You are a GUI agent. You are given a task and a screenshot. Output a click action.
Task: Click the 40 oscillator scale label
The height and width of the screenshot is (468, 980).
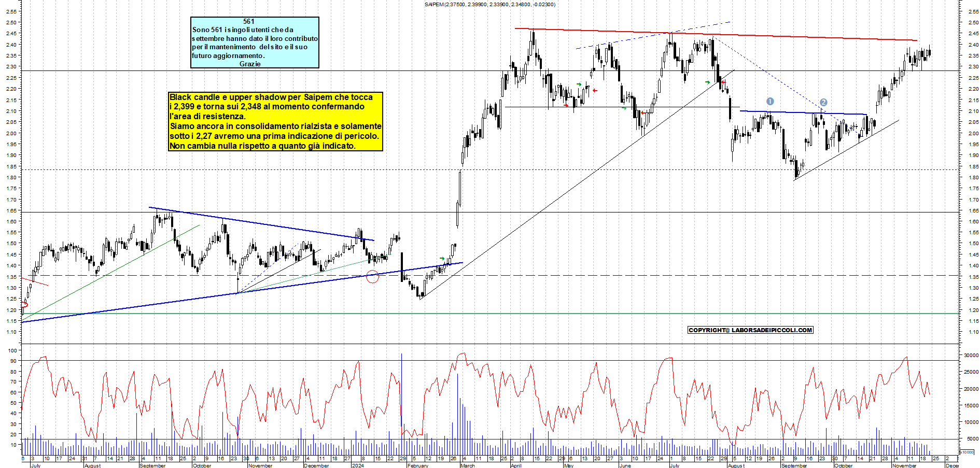pyautogui.click(x=13, y=414)
